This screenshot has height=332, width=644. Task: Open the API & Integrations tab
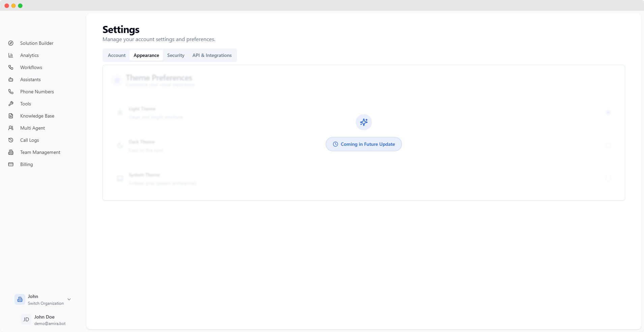[212, 55]
